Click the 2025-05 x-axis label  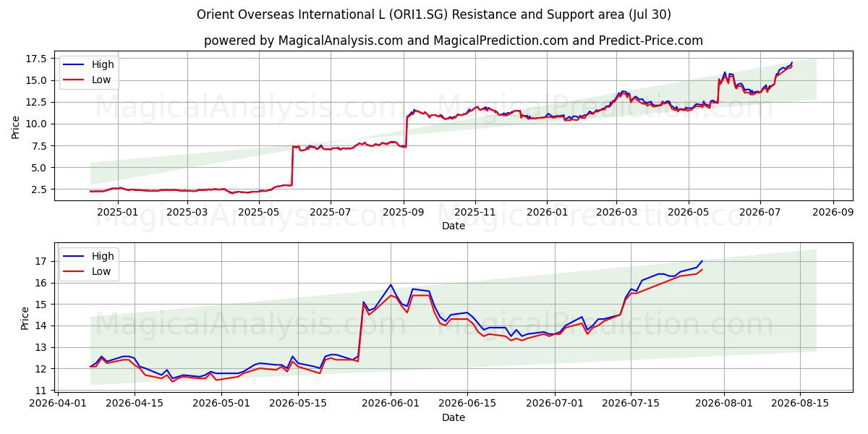(x=259, y=213)
